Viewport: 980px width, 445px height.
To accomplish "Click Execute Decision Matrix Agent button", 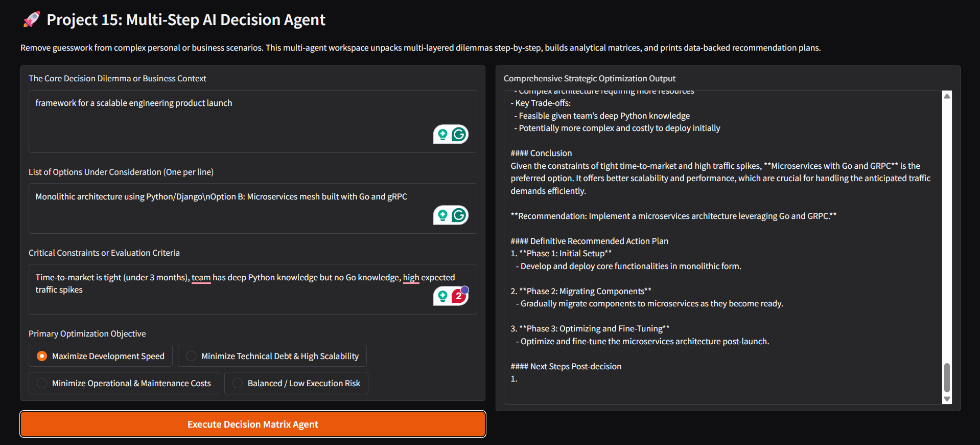I will click(253, 424).
